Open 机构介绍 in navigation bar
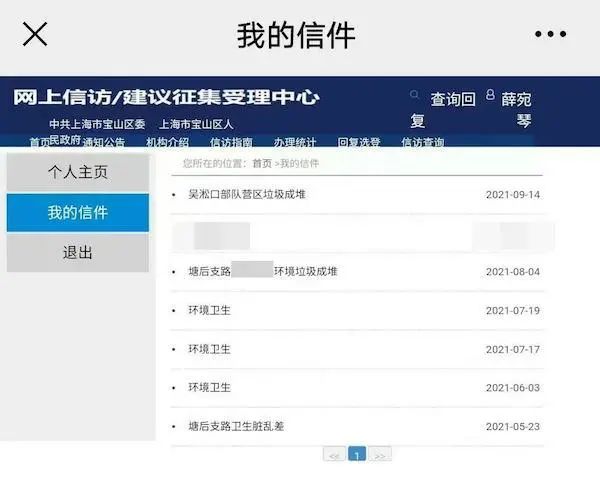The height and width of the screenshot is (484, 600). [x=167, y=142]
